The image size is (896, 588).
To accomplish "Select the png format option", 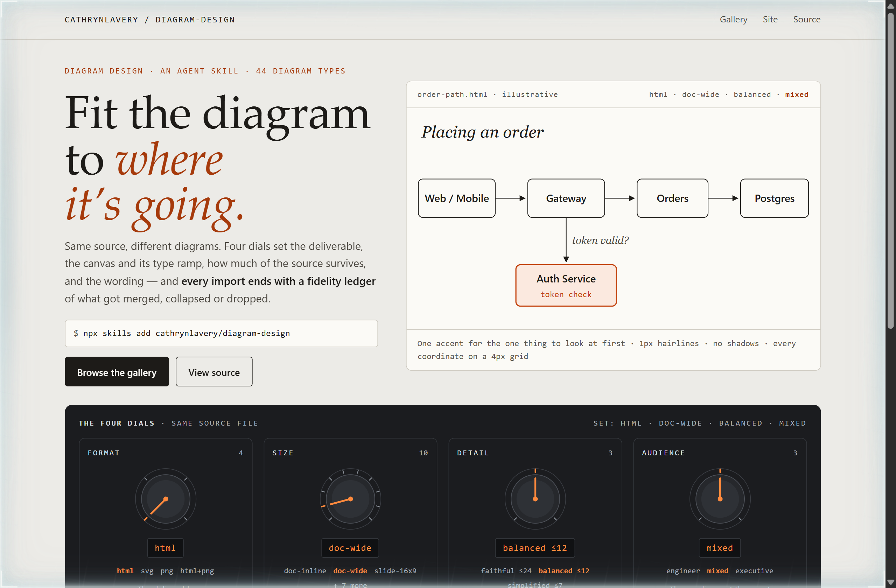I will pos(167,571).
